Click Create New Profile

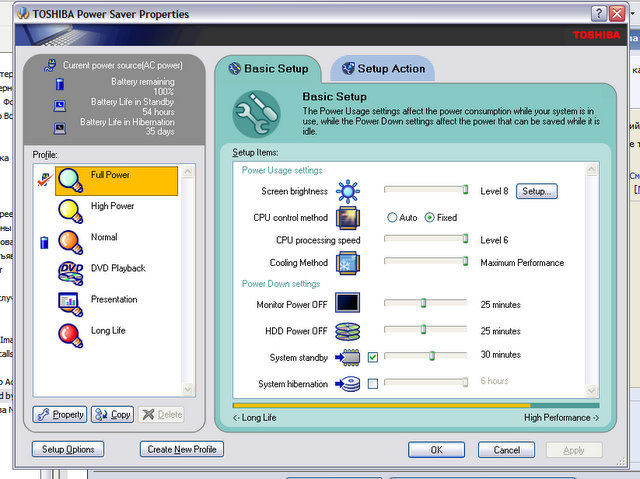click(182, 449)
